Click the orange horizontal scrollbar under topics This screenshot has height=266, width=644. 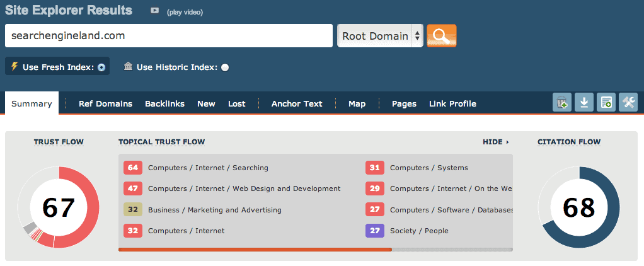[255, 250]
